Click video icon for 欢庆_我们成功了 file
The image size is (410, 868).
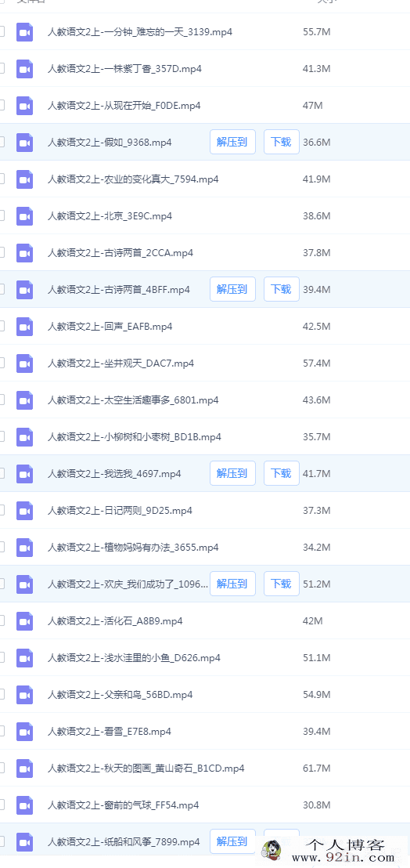tap(25, 584)
